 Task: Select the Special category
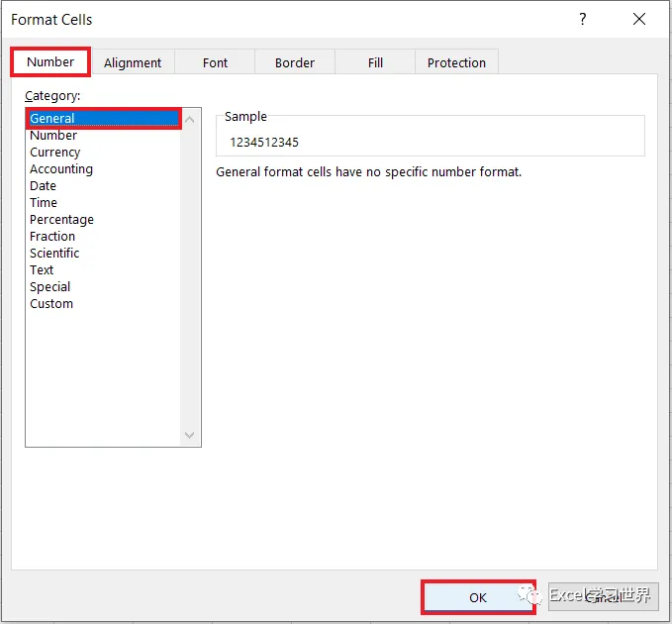click(104, 286)
